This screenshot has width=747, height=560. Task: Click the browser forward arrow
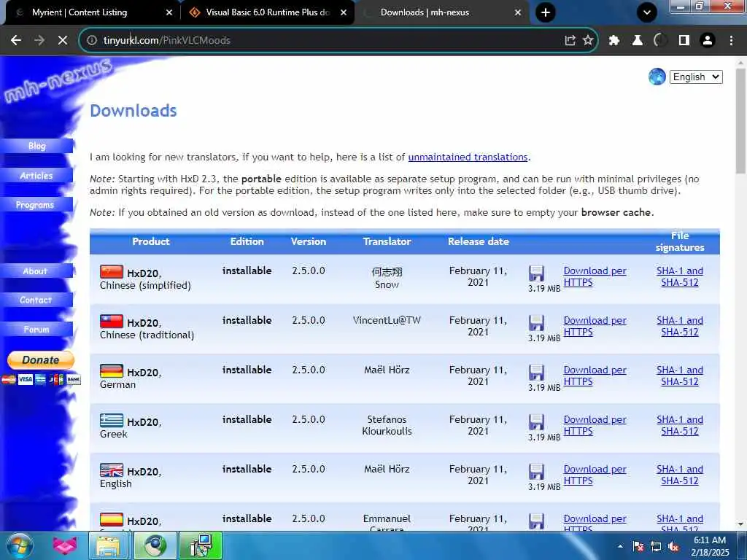click(x=39, y=41)
